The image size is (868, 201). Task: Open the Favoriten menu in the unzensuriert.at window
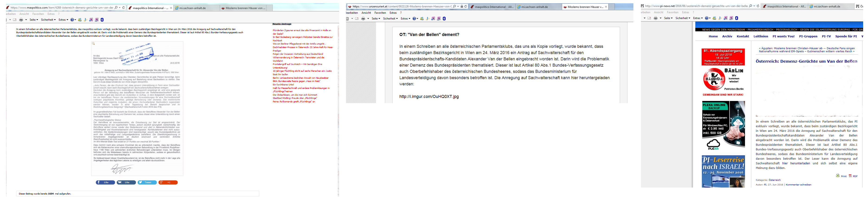[380, 13]
